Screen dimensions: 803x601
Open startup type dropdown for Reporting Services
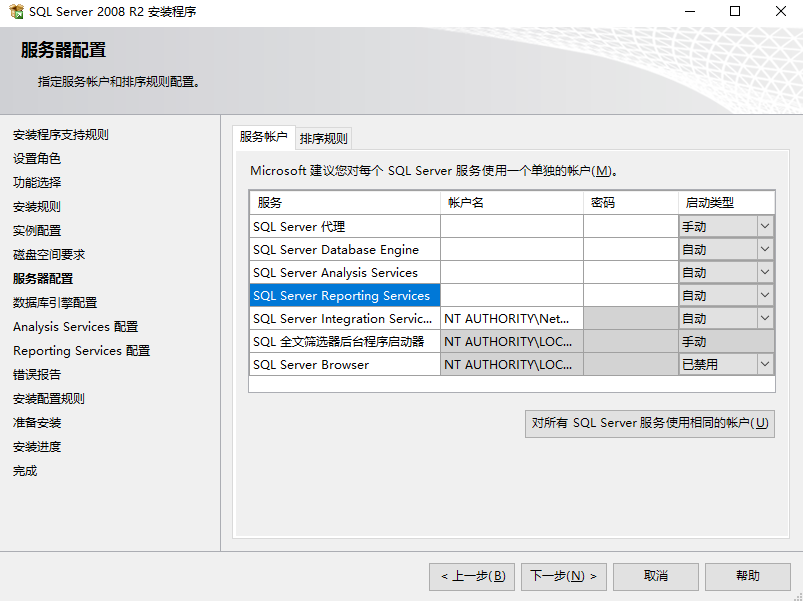coord(765,295)
